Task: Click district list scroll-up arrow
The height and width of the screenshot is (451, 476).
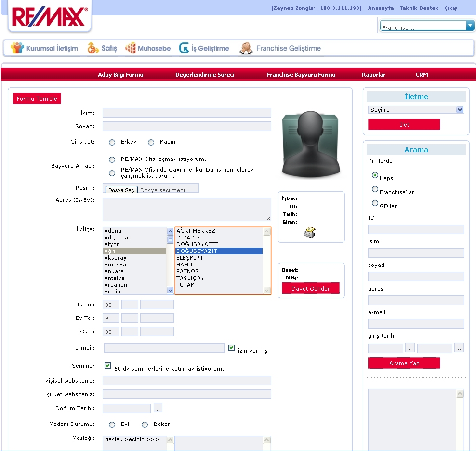Action: pyautogui.click(x=266, y=232)
